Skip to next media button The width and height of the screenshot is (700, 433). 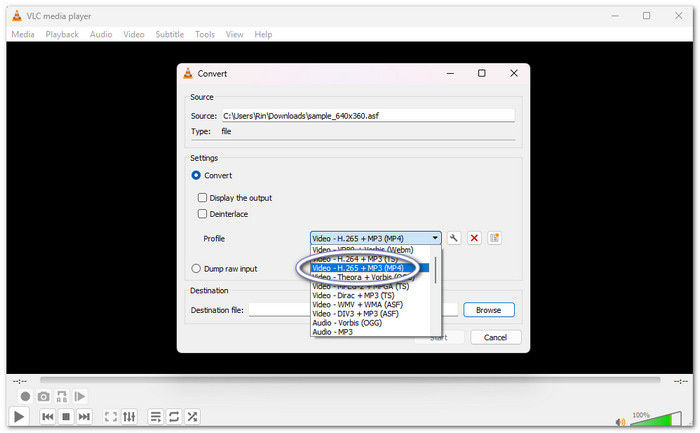pos(84,416)
